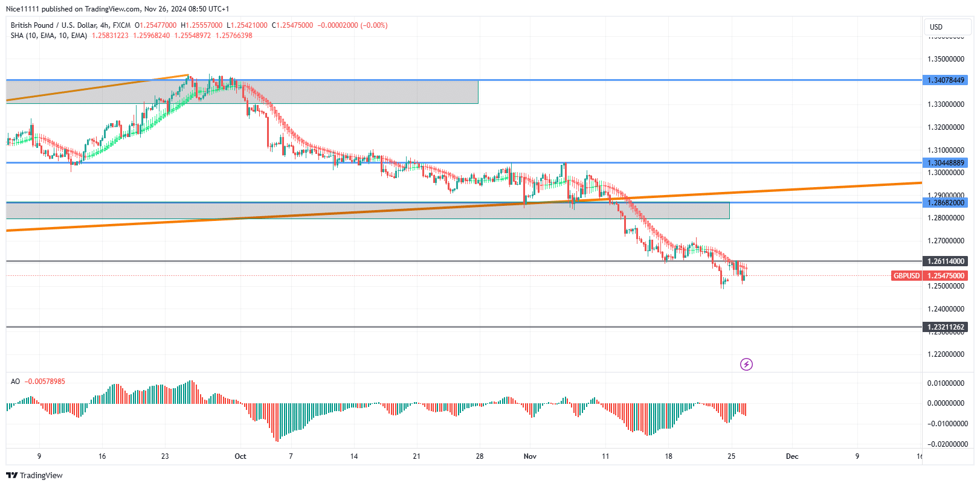980x486 pixels.
Task: Click the SHA (10, EMA, 10, EMA) indicator legend
Action: pyautogui.click(x=49, y=36)
